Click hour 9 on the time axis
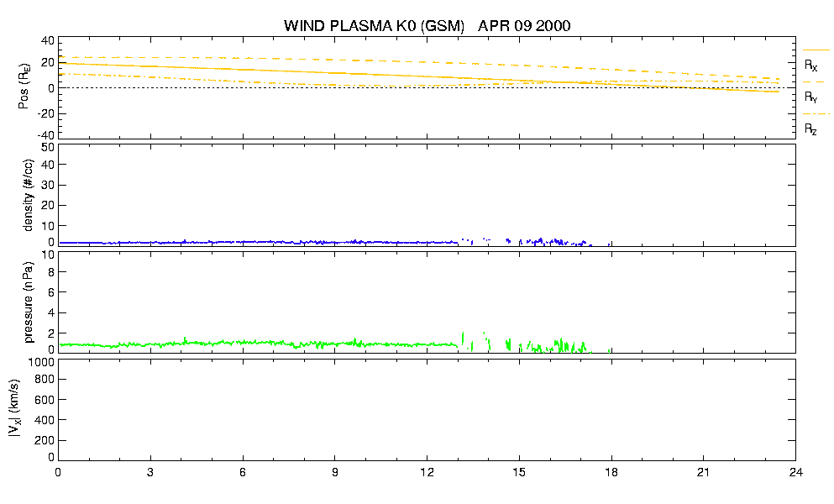 click(334, 472)
